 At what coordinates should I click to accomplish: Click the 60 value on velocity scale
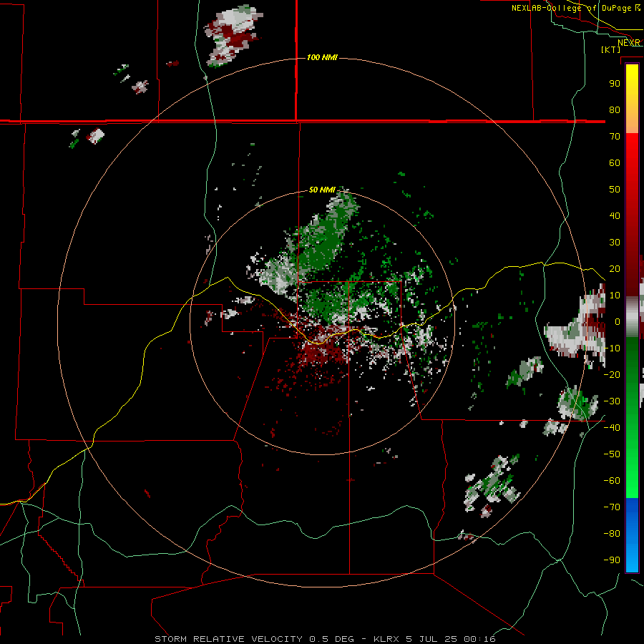coord(615,163)
